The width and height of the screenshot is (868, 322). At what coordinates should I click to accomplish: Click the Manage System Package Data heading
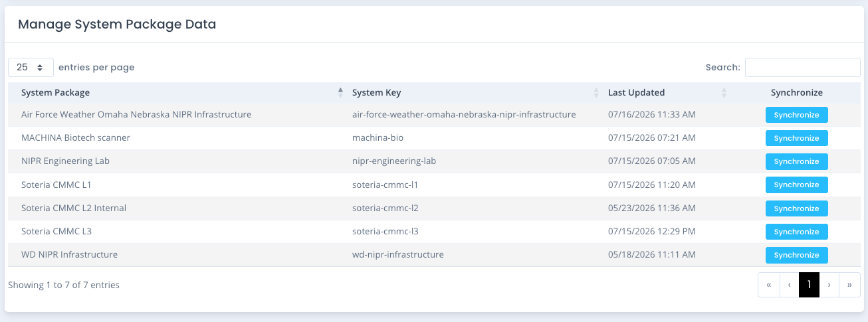(117, 25)
